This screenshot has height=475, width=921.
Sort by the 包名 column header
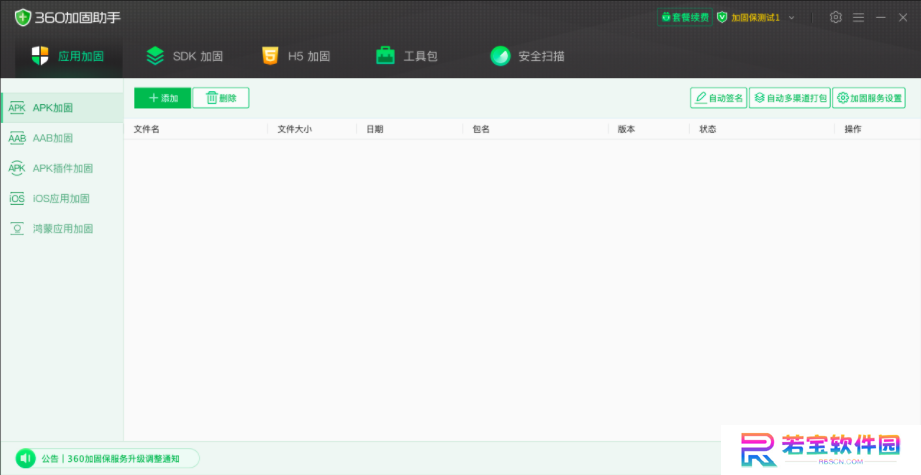(x=481, y=129)
